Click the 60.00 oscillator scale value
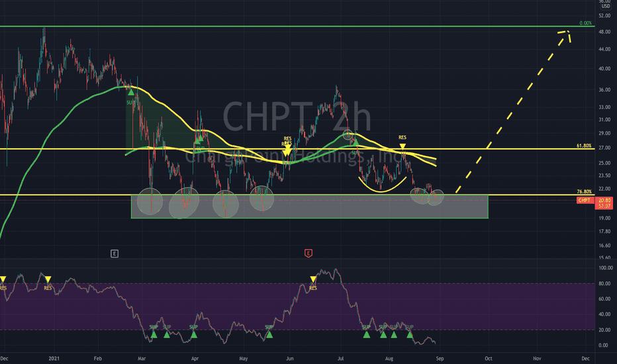617x364 pixels. (605, 299)
